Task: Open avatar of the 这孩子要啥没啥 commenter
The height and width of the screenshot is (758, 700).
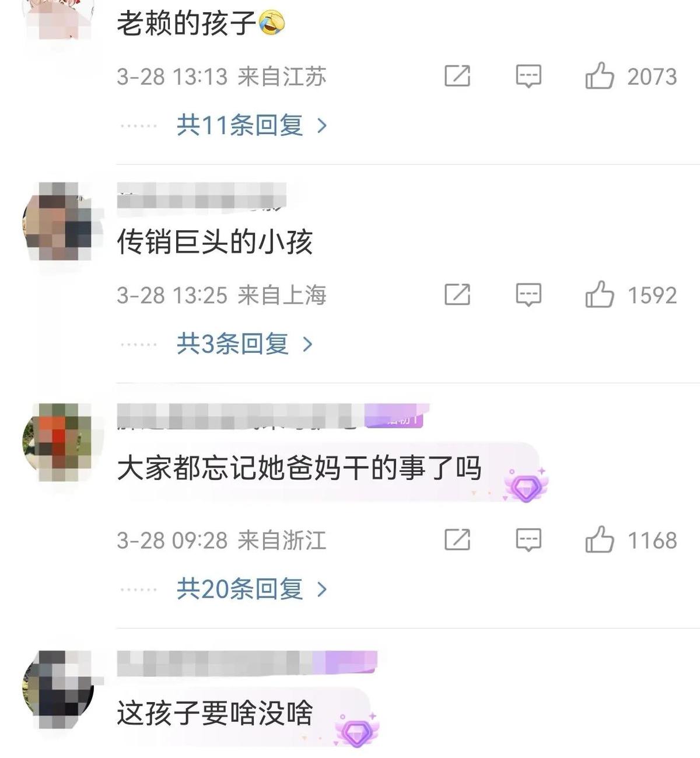Action: point(58,688)
